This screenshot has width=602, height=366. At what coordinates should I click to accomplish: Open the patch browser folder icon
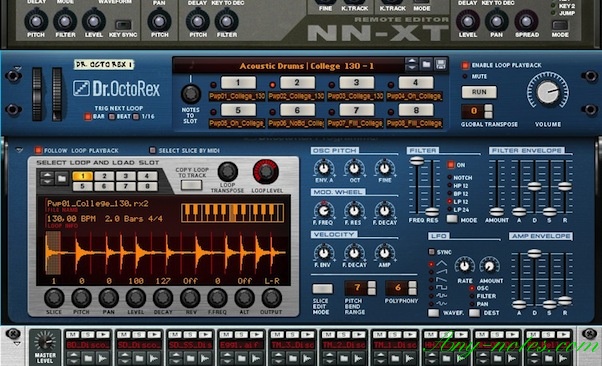(426, 65)
